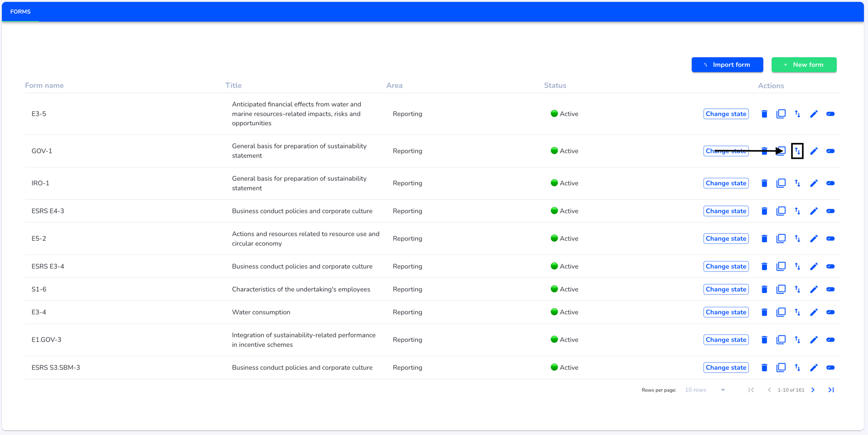Click the link icon for ESRS S3.SBM-3
Viewport: 868px width, 435px height.
tap(830, 367)
